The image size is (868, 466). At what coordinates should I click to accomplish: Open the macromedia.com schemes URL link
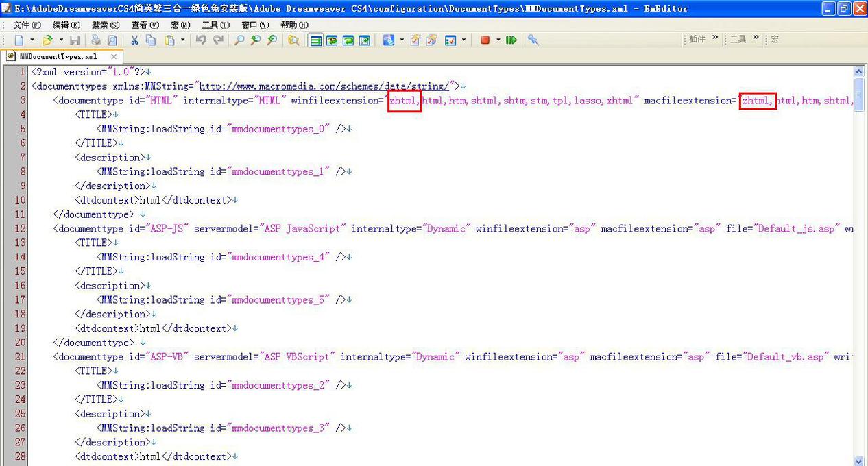(324, 86)
